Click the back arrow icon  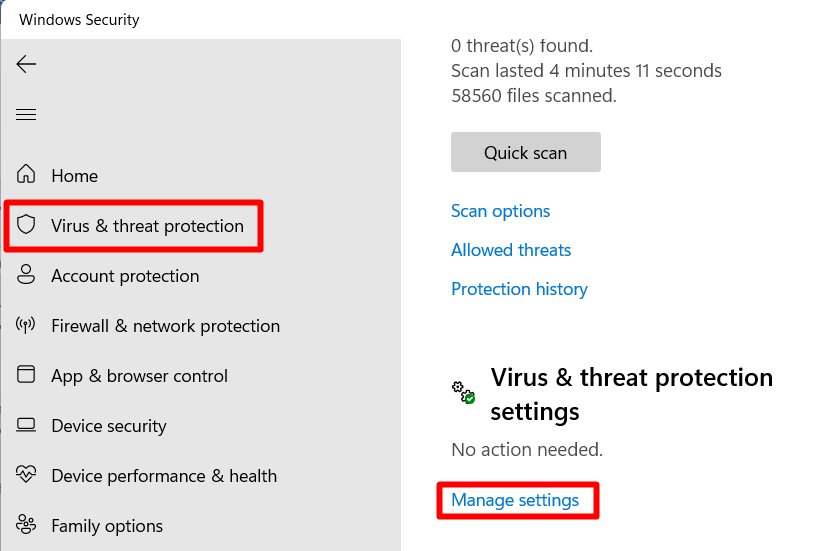tap(26, 64)
